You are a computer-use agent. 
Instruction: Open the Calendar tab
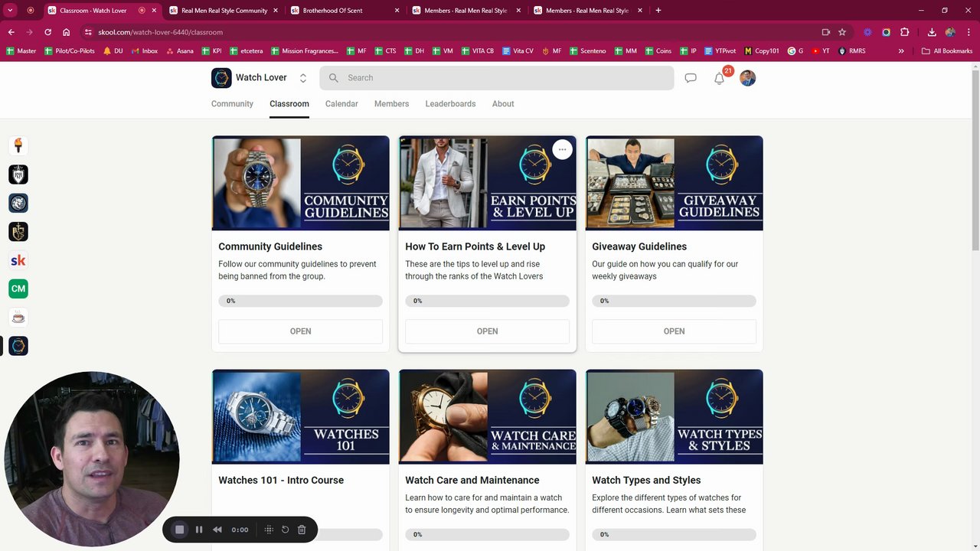(x=341, y=104)
